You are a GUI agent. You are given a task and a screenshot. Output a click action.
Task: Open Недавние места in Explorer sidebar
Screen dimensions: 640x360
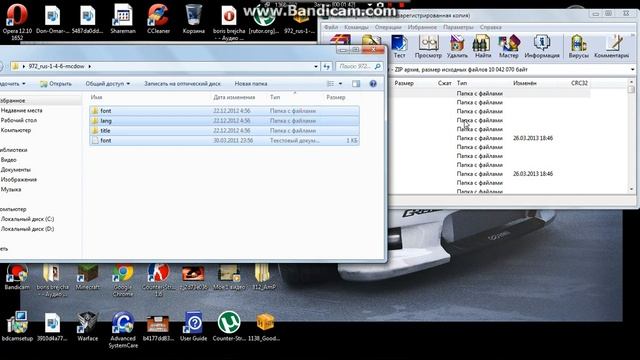click(x=21, y=111)
